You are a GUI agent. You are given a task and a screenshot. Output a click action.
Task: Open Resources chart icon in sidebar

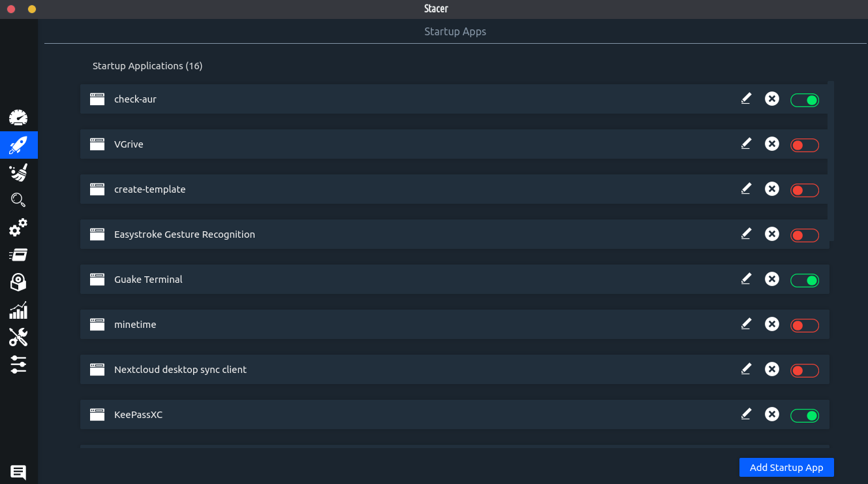pos(18,310)
